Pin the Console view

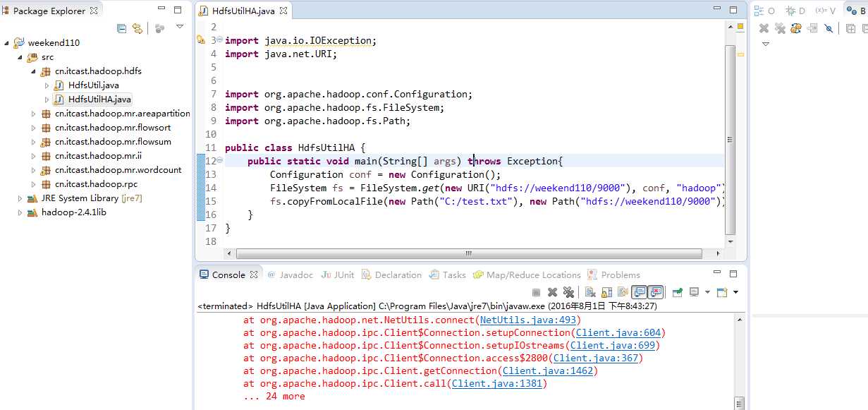click(678, 292)
